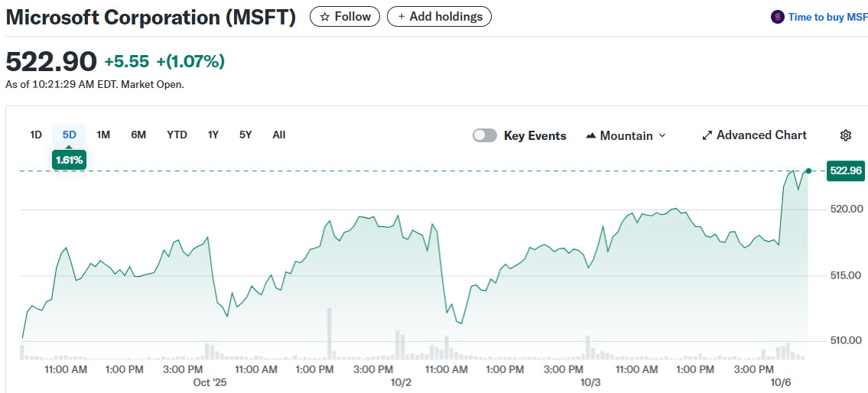Expand the Mountain chart type dropdown chevron

pyautogui.click(x=662, y=135)
